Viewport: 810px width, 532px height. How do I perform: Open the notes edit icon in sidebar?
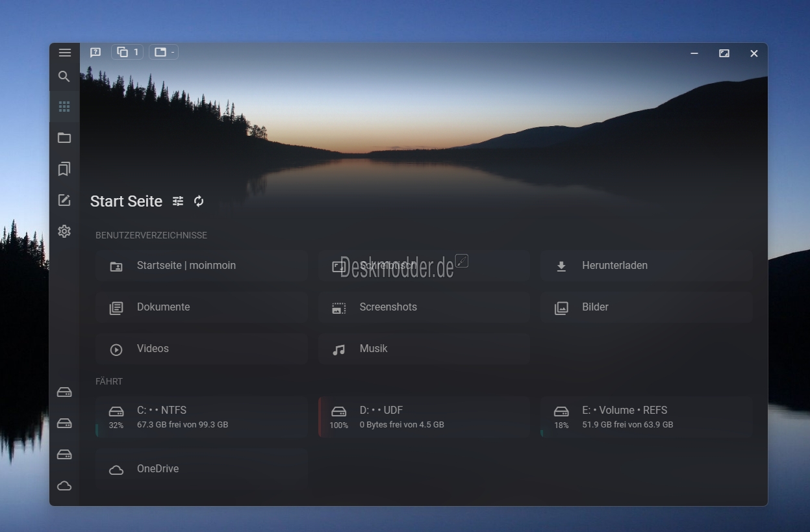64,200
